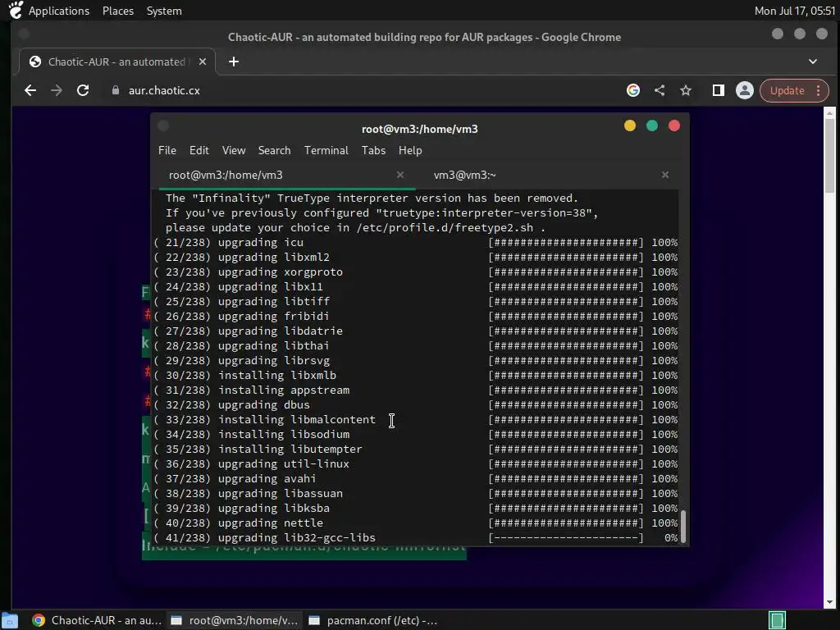The height and width of the screenshot is (630, 840).
Task: Open terminal Help menu
Action: point(410,151)
